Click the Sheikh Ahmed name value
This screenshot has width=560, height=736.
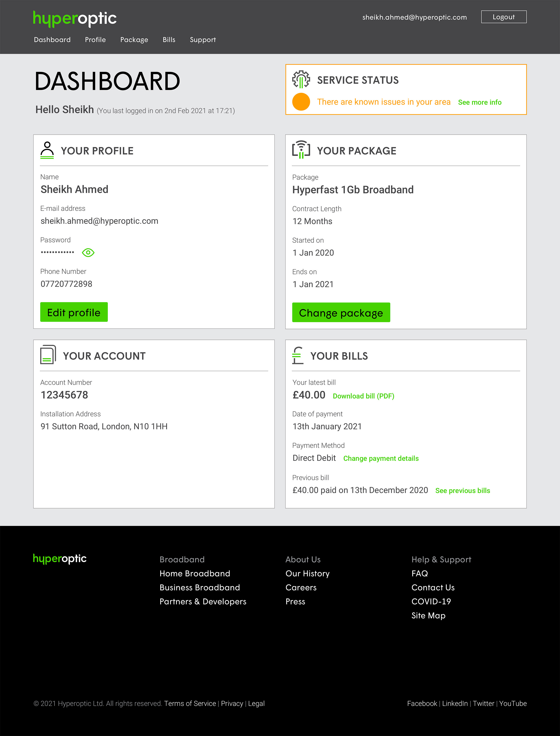point(74,189)
